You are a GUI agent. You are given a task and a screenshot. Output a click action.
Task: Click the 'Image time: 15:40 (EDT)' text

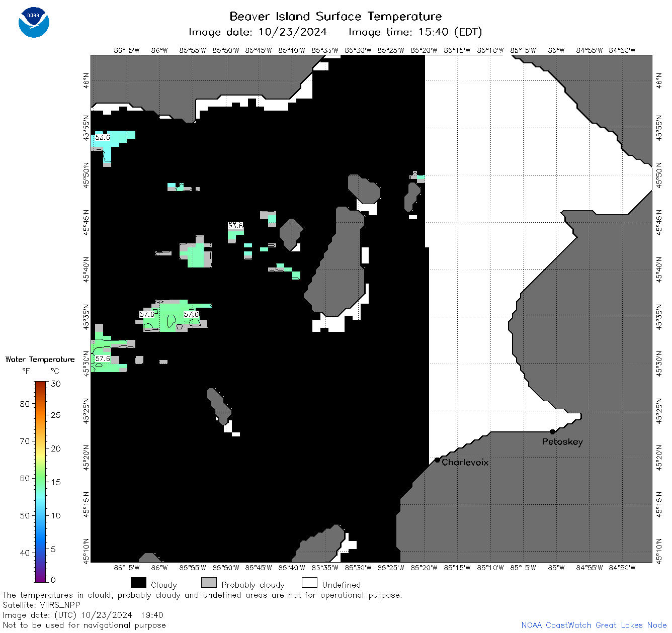point(415,32)
